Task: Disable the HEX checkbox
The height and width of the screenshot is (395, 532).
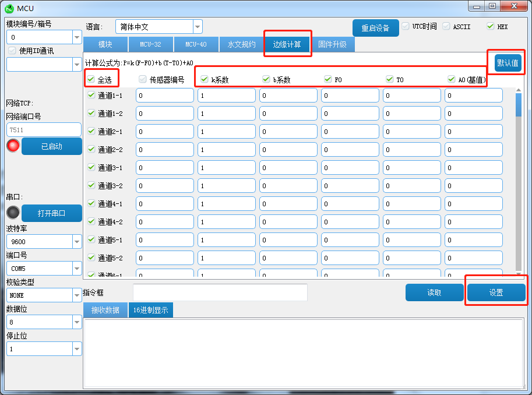Action: pyautogui.click(x=490, y=26)
